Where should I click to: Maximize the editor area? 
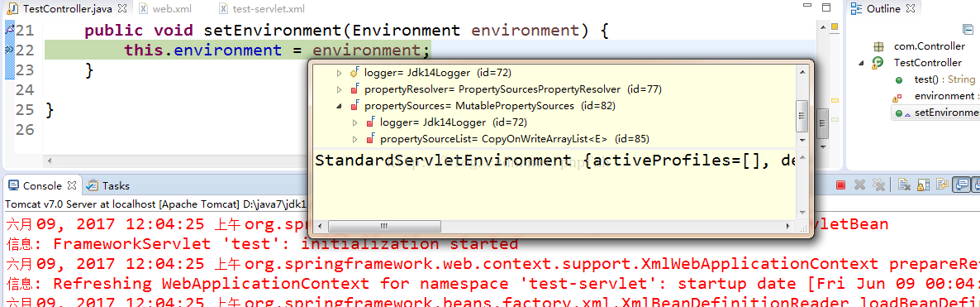tap(825, 8)
